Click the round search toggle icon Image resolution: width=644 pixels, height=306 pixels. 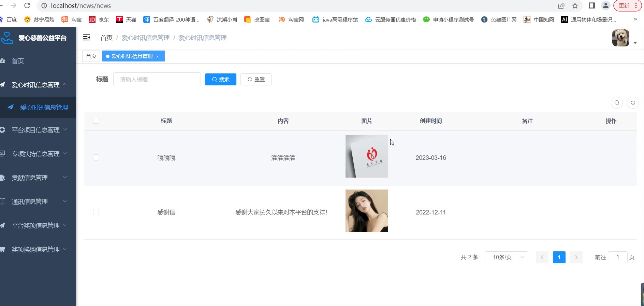coord(617,103)
